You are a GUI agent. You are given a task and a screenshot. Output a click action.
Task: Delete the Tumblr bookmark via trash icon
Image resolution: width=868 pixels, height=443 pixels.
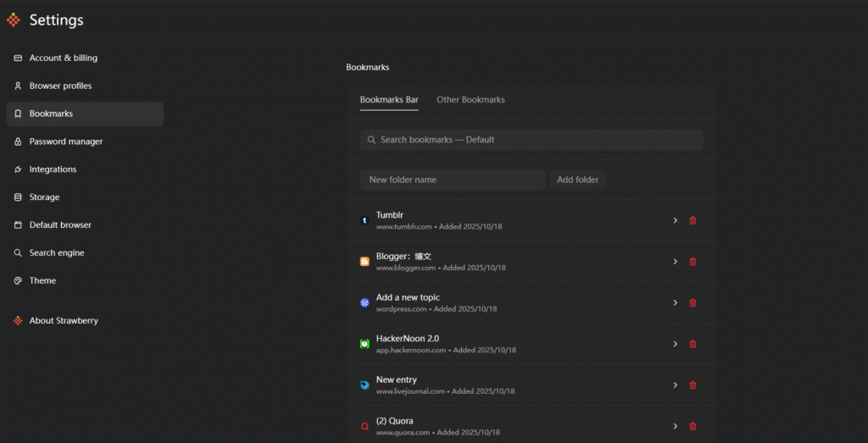pos(693,220)
